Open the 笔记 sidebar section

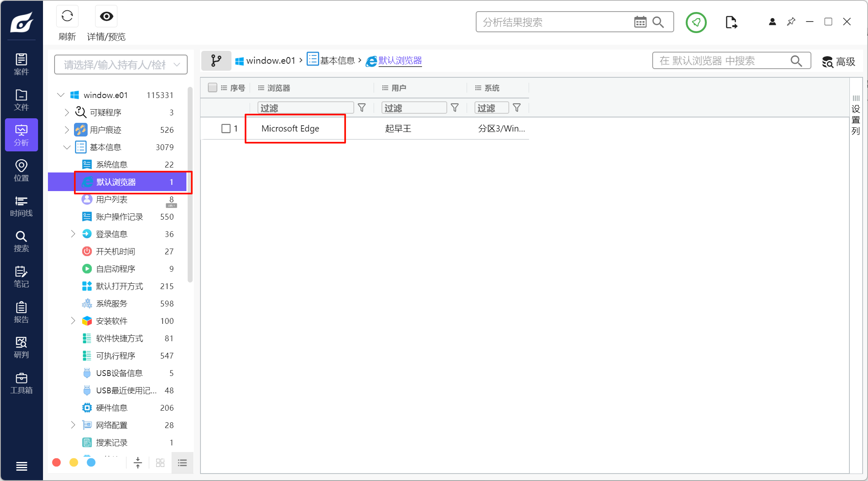pos(21,277)
